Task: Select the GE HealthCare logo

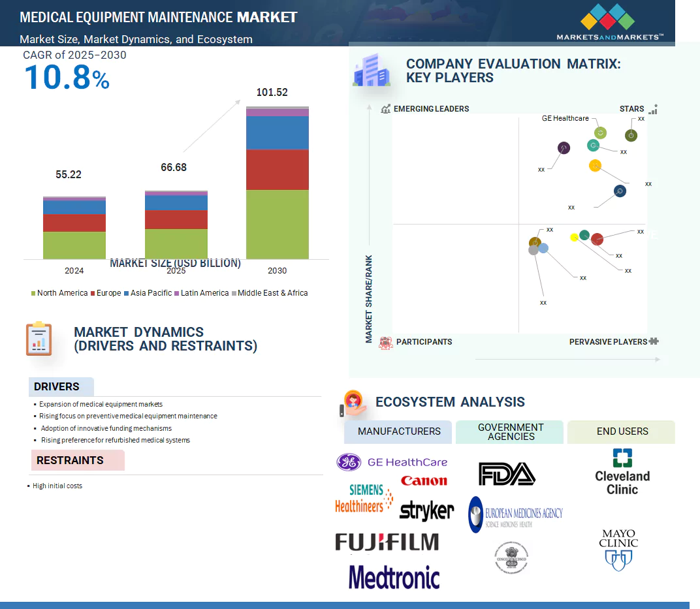Action: click(392, 462)
